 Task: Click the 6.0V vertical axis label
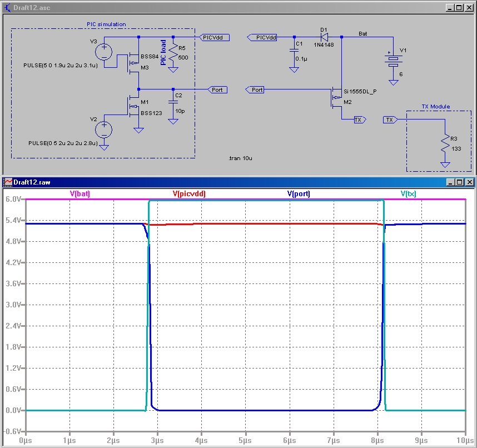coord(13,199)
